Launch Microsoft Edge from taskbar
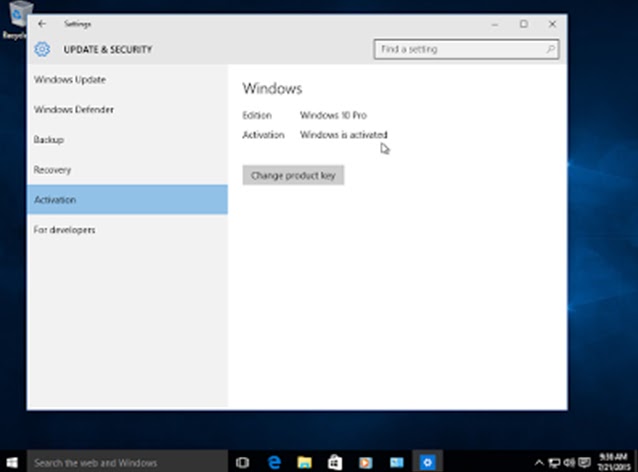The height and width of the screenshot is (472, 638). point(274,462)
